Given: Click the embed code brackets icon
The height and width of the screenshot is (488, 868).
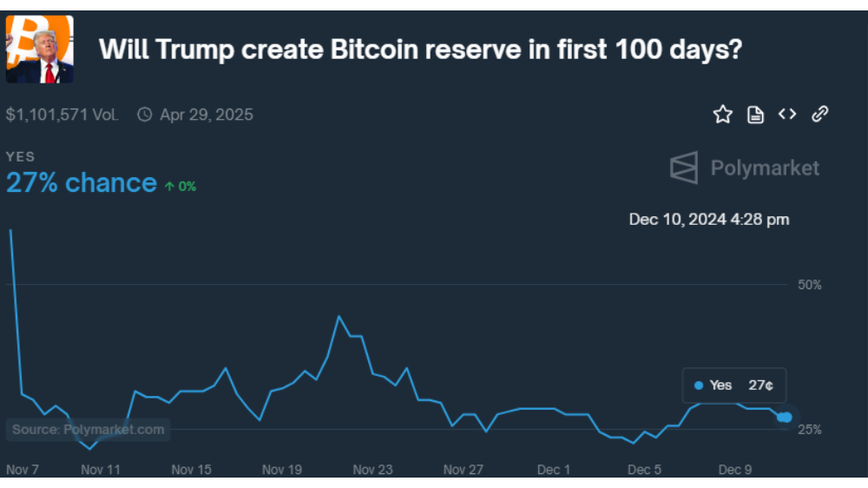Looking at the screenshot, I should coord(787,114).
